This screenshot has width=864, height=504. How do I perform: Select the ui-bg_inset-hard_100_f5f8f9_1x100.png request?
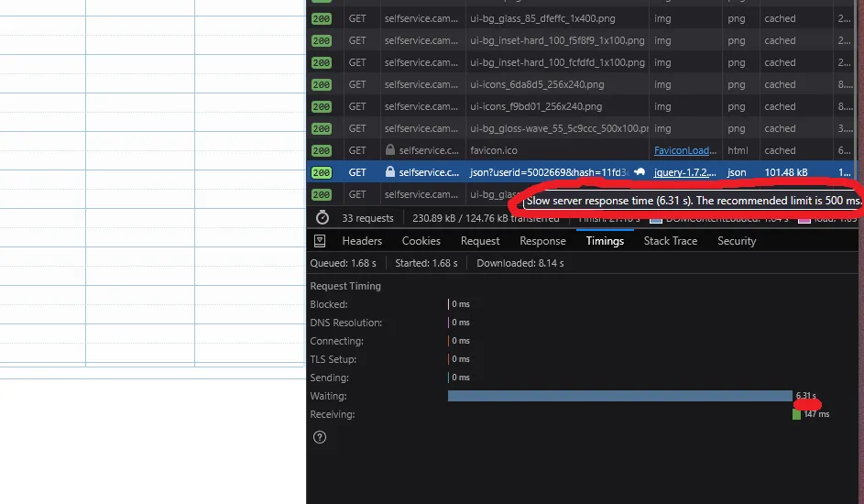click(x=557, y=40)
